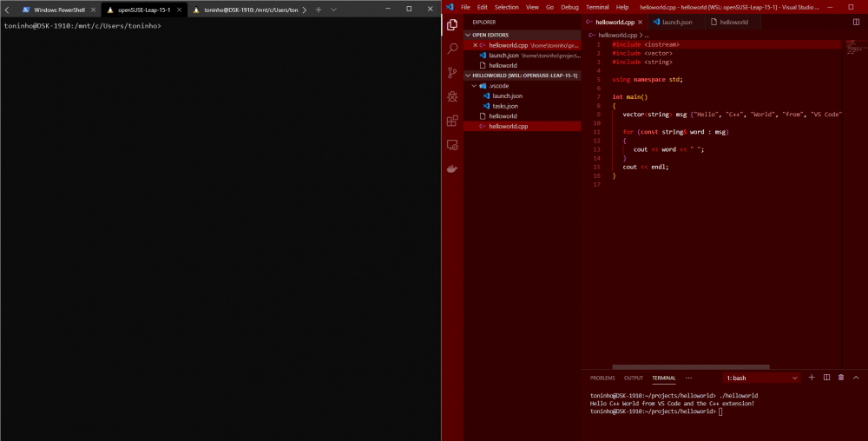
Task: Open the Source Control view
Action: [x=452, y=73]
